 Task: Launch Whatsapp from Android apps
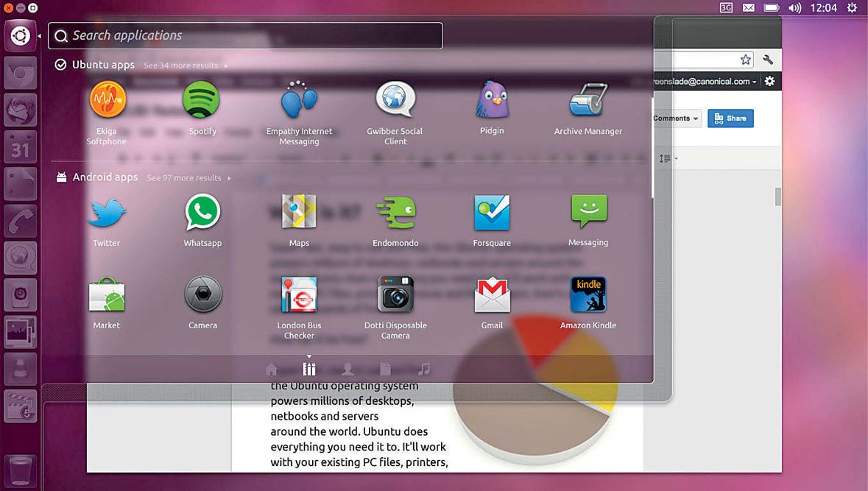(202, 212)
